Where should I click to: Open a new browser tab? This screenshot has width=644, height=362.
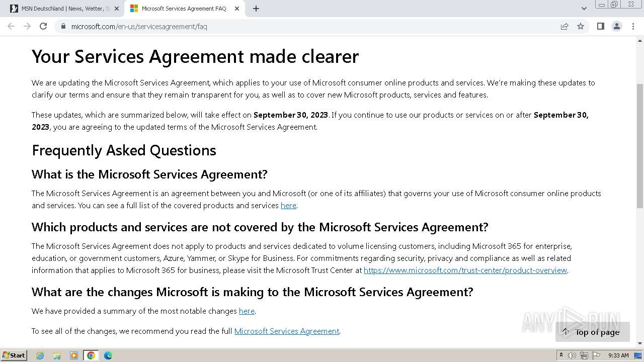[256, 9]
